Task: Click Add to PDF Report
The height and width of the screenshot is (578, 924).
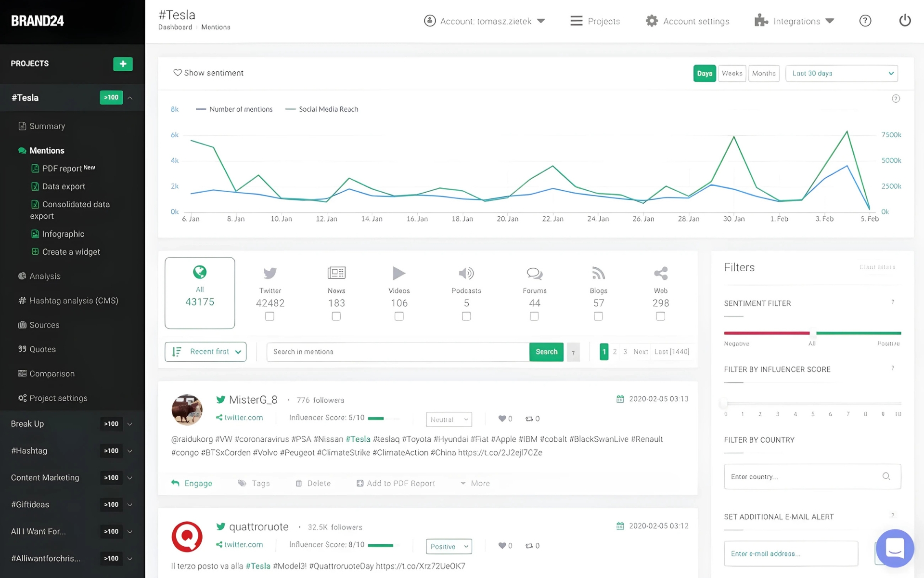Action: point(396,483)
